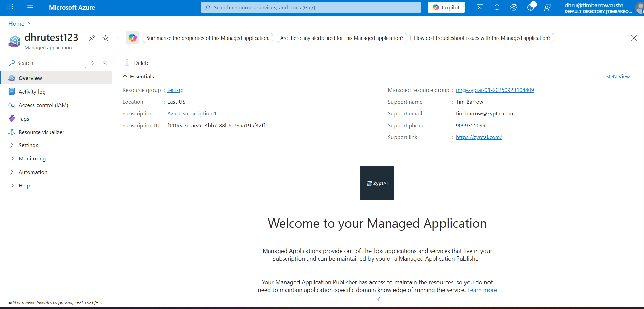Focus the global search resources box
Image resolution: width=644 pixels, height=309 pixels.
(x=311, y=7)
